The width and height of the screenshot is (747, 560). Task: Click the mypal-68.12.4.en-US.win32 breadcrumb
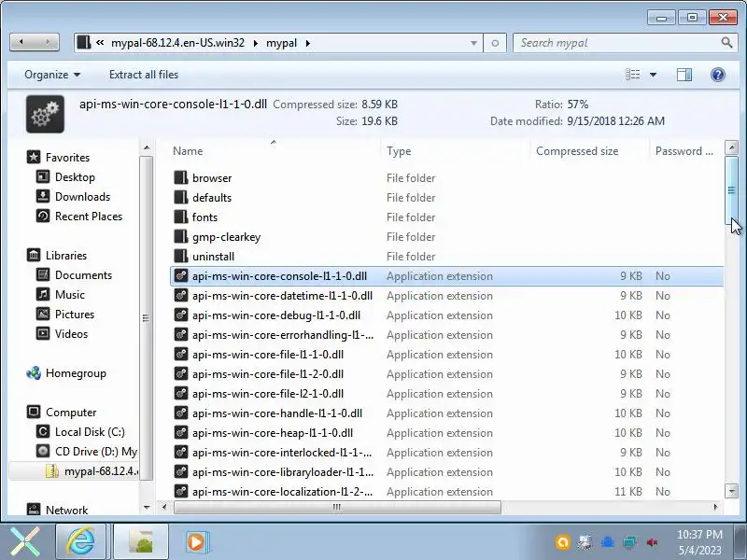(177, 43)
